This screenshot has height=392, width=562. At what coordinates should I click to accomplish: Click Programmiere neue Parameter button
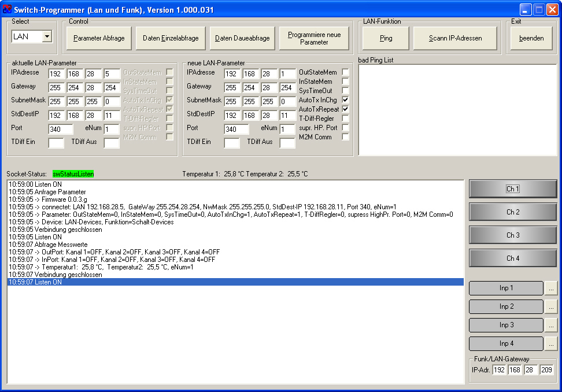coord(314,38)
